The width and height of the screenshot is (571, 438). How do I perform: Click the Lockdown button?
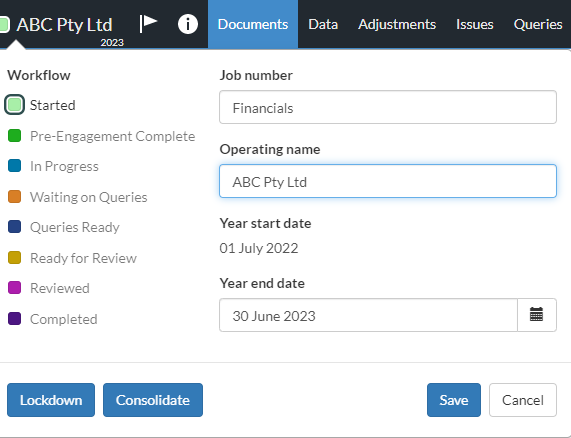point(51,400)
